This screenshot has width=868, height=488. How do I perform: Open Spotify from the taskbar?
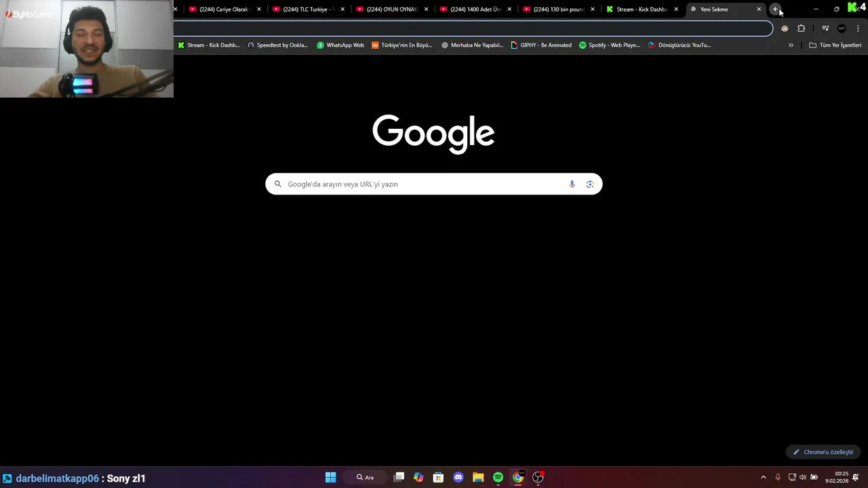(x=498, y=477)
